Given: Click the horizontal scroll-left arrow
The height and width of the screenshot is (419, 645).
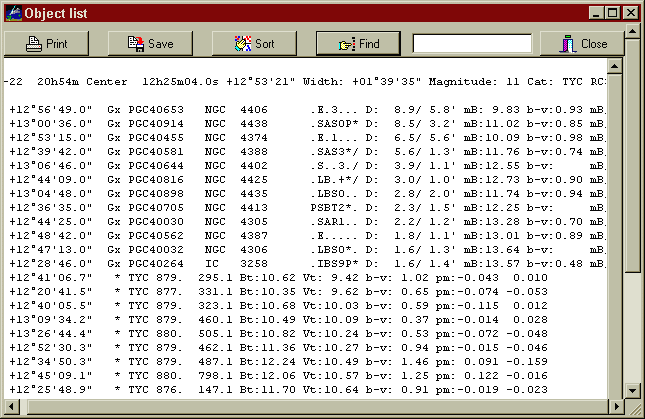Looking at the screenshot, I should 12,407.
